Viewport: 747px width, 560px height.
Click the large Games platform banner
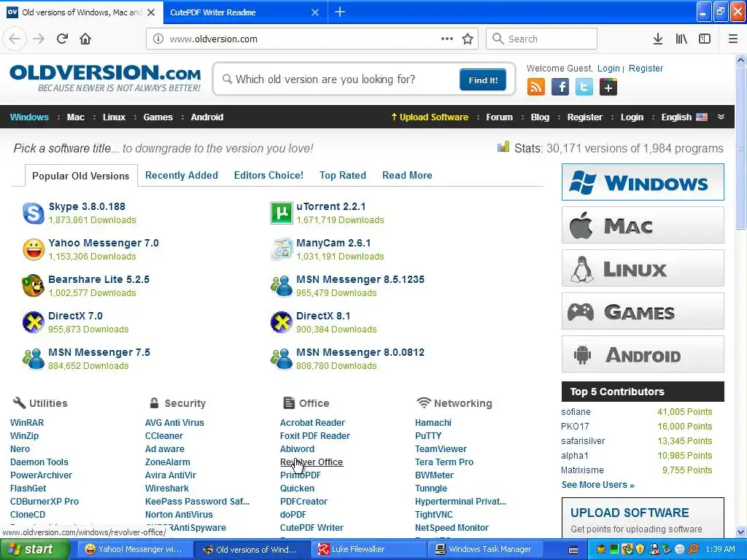643,311
